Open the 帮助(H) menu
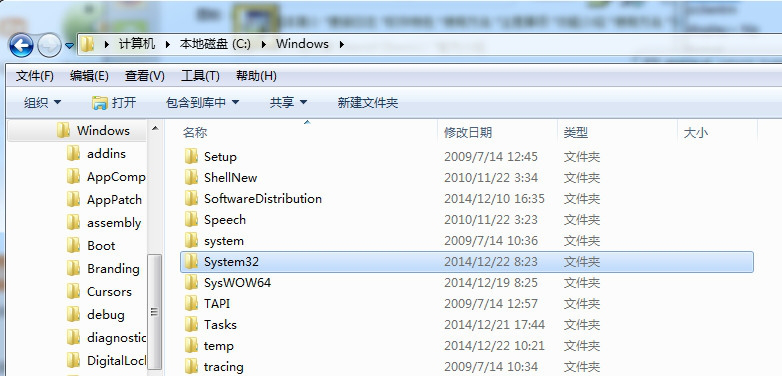The width and height of the screenshot is (782, 391). pos(256,76)
